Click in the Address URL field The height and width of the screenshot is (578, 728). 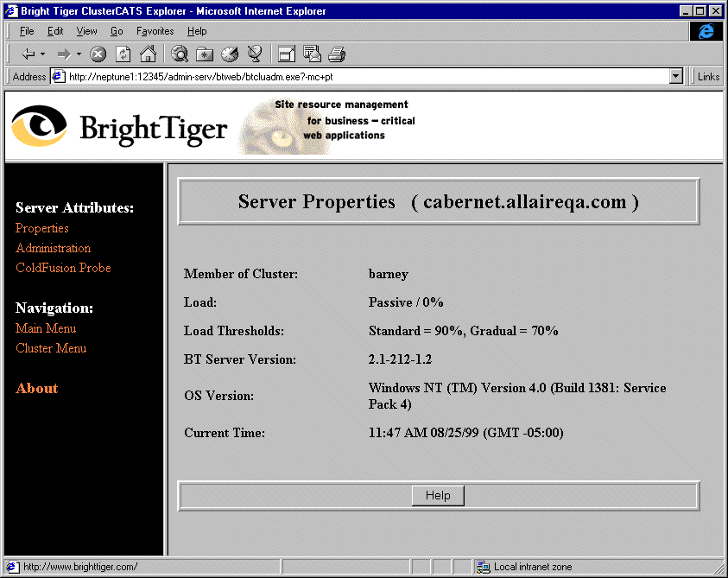[x=363, y=76]
